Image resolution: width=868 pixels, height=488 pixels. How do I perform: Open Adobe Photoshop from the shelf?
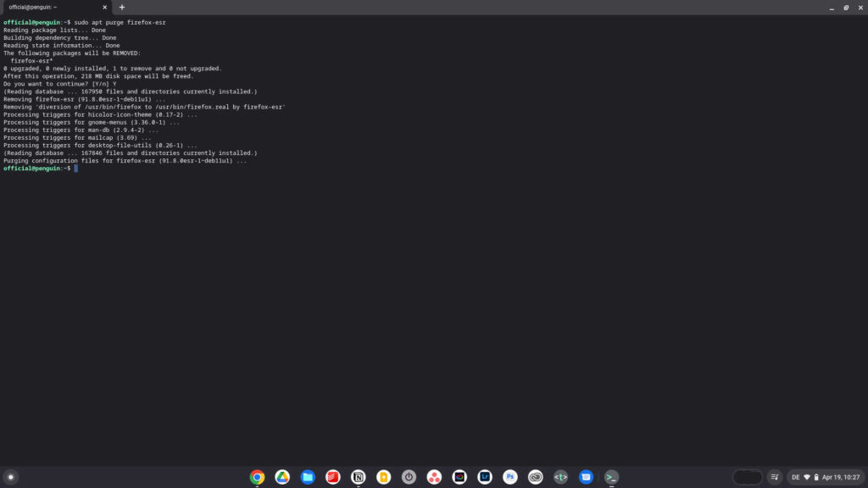510,477
